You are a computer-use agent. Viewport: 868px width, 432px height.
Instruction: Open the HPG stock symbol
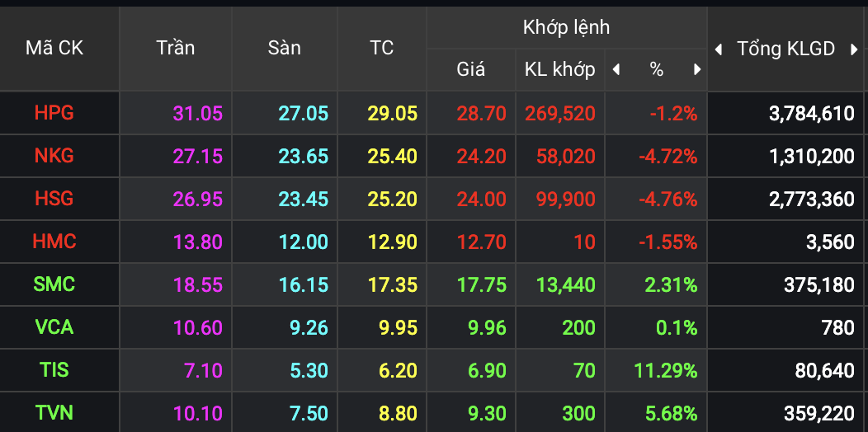click(x=54, y=113)
